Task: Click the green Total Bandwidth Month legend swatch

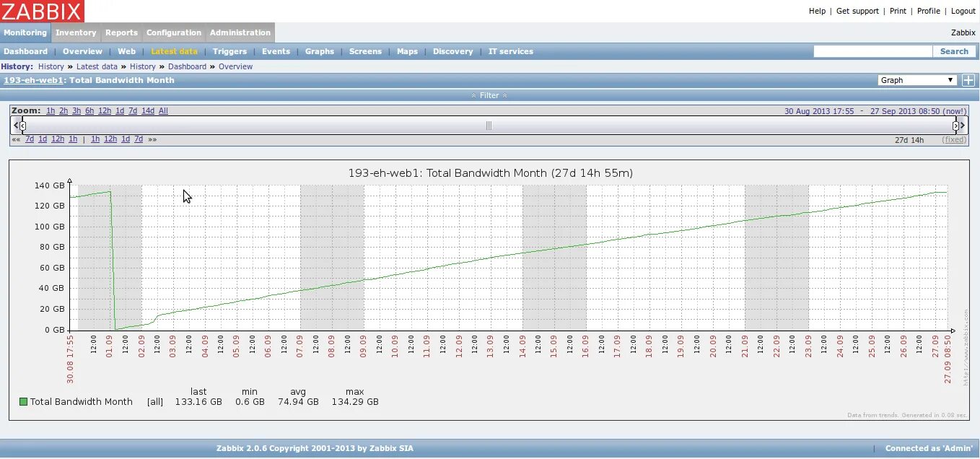Action: coord(24,402)
